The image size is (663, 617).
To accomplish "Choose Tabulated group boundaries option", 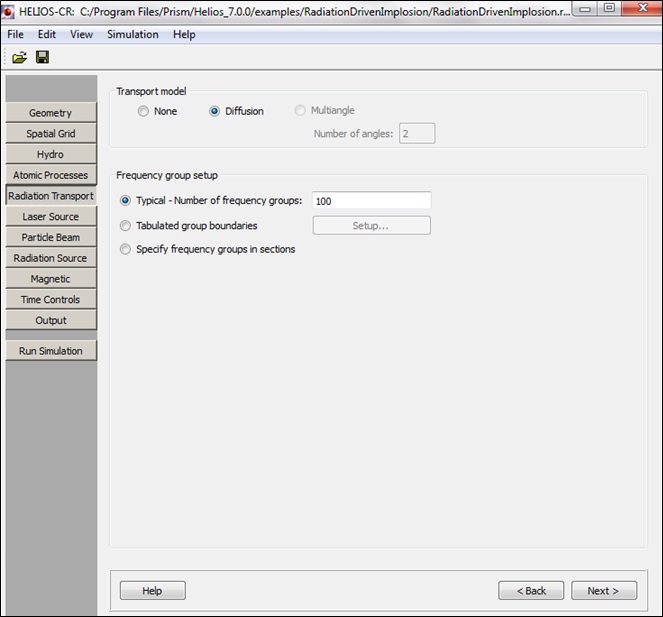I will (x=125, y=226).
